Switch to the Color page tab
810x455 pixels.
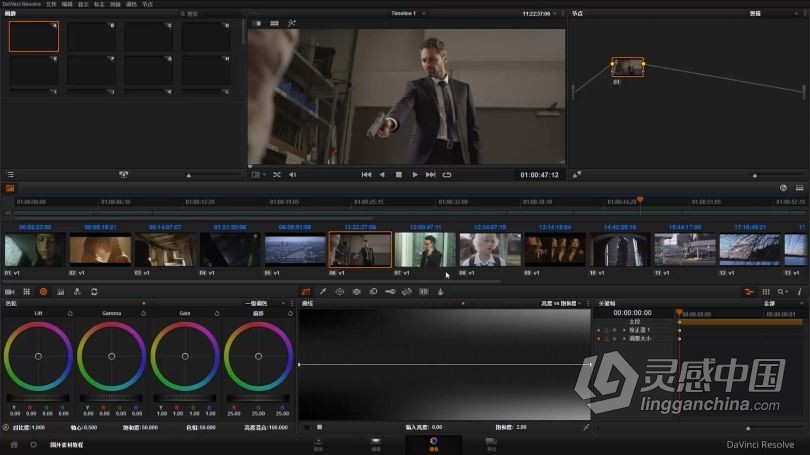click(433, 444)
